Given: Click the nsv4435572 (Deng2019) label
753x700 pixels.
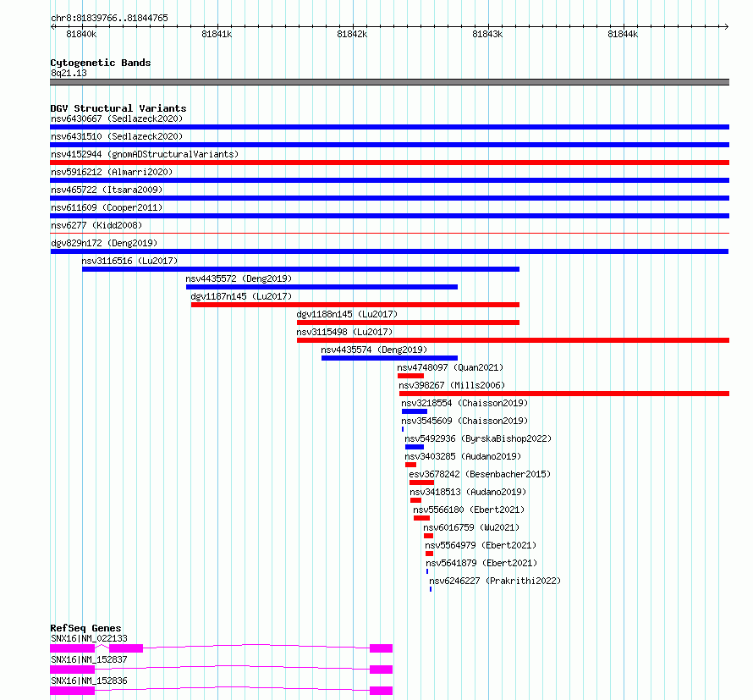Looking at the screenshot, I should (239, 278).
